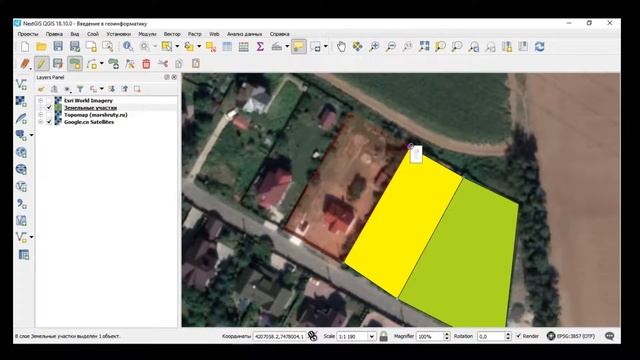Close the Layers Panel
Image resolution: width=640 pixels, height=360 pixels.
[174, 77]
